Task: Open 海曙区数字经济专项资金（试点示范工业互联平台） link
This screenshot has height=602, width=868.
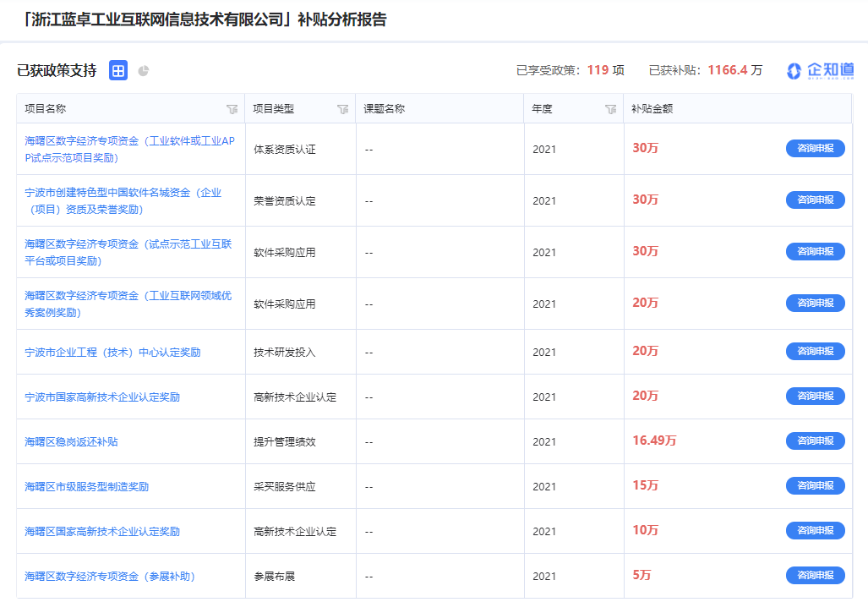Action: click(x=128, y=252)
